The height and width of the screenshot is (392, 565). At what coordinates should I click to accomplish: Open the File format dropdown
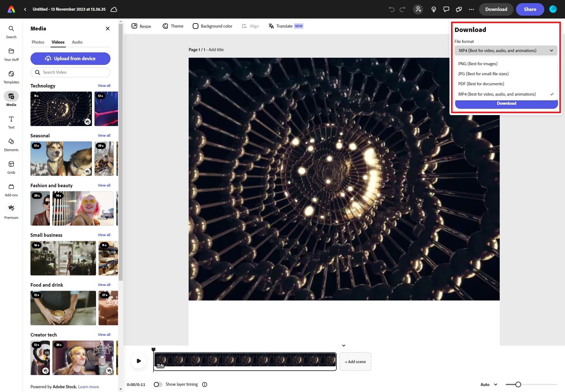pos(506,50)
